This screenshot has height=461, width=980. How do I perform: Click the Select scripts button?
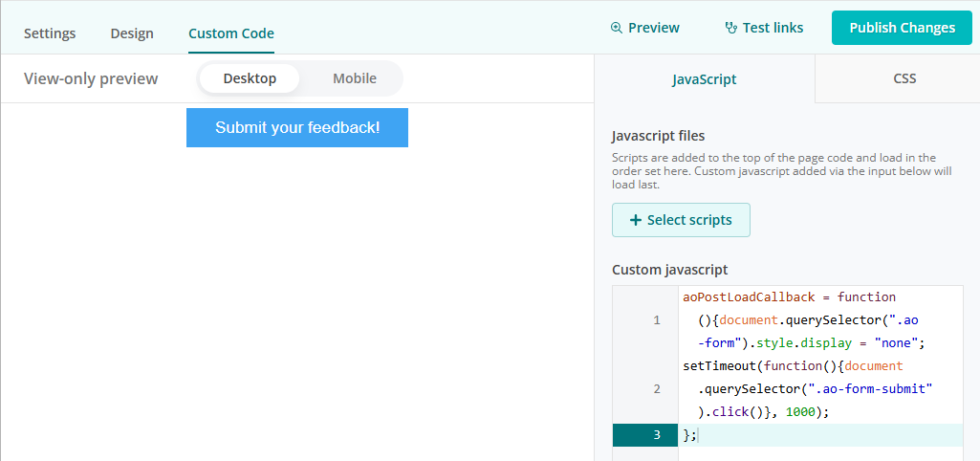point(681,220)
